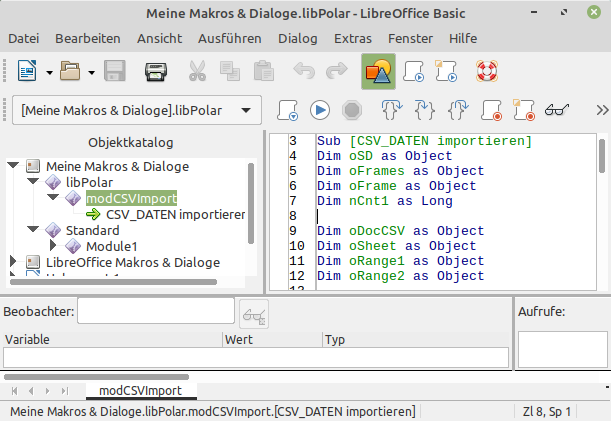This screenshot has height=421, width=611.
Task: Enable the watch with glasses icon in toolbar
Action: click(556, 110)
